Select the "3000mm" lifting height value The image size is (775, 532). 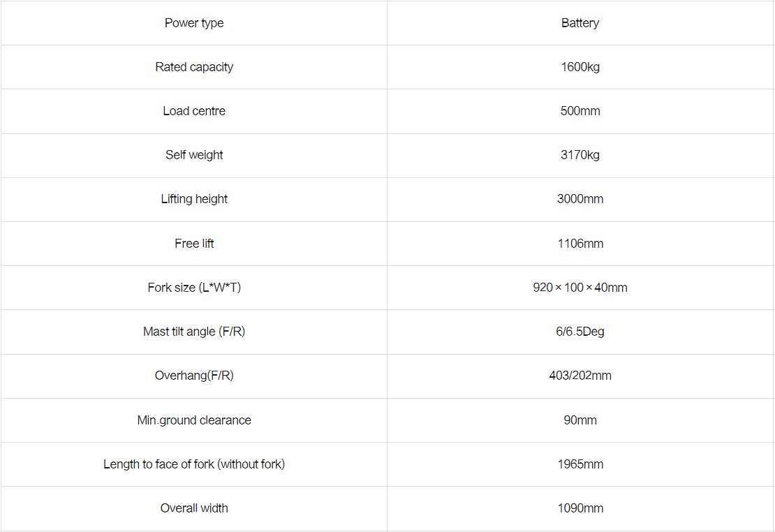tap(580, 199)
